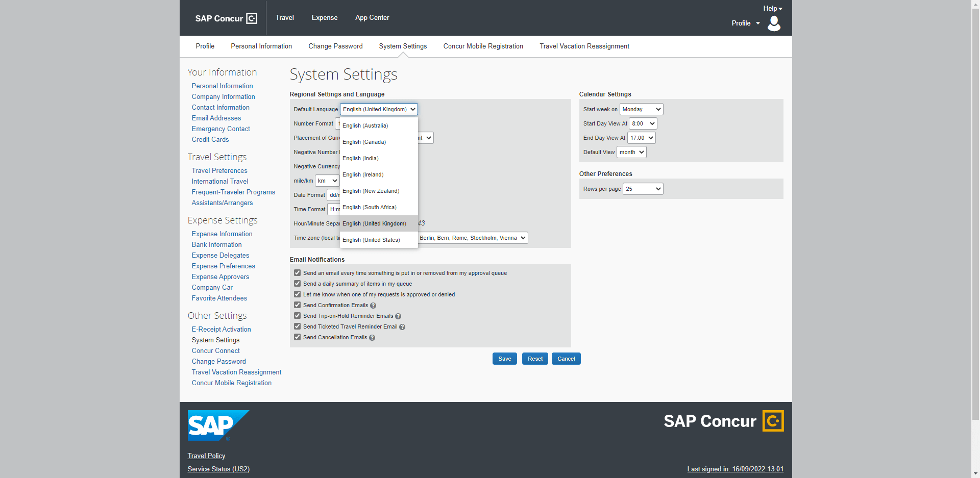Click the page vertical scrollbar
Image resolution: width=980 pixels, height=478 pixels.
tap(975, 214)
